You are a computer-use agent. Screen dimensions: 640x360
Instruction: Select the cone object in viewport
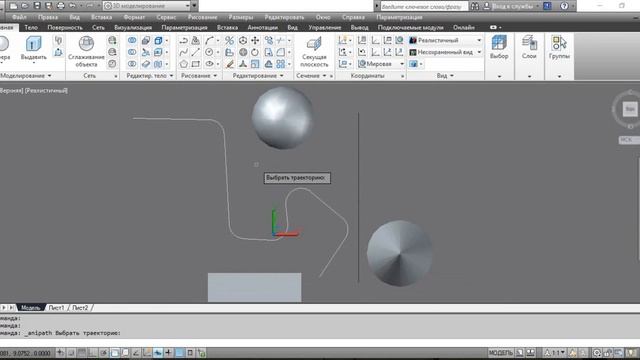click(399, 253)
